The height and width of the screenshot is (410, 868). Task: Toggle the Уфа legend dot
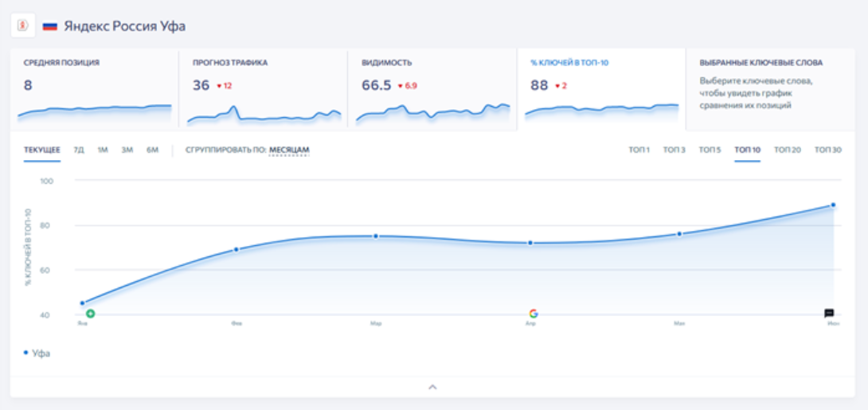(25, 353)
